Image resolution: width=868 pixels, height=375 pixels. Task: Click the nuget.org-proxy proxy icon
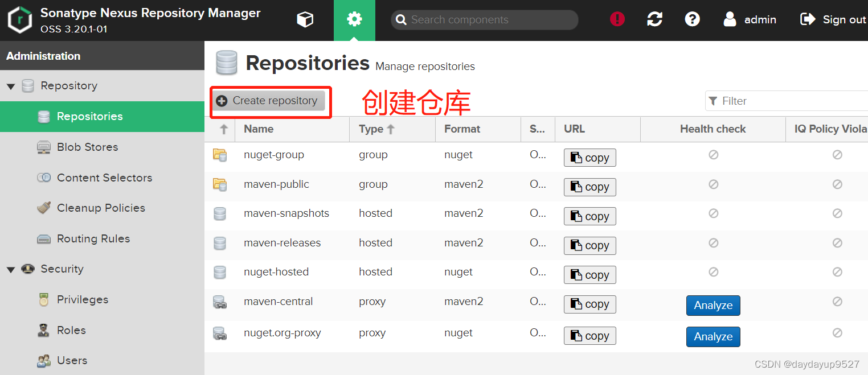point(220,333)
